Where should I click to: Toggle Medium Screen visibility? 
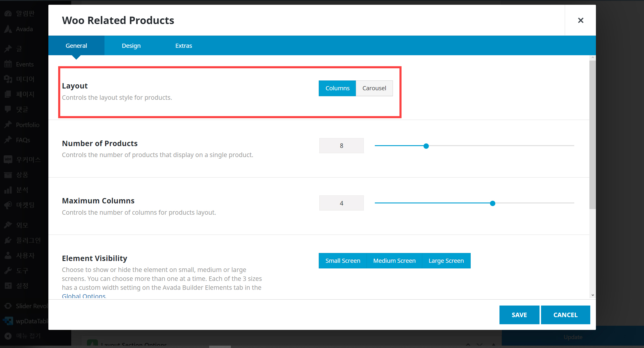click(394, 261)
